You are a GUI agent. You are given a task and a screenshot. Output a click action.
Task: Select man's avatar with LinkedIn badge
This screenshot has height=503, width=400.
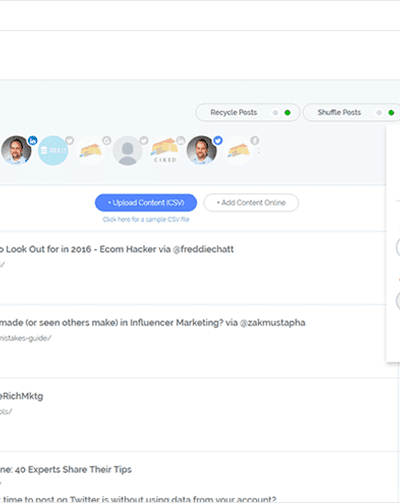[17, 150]
